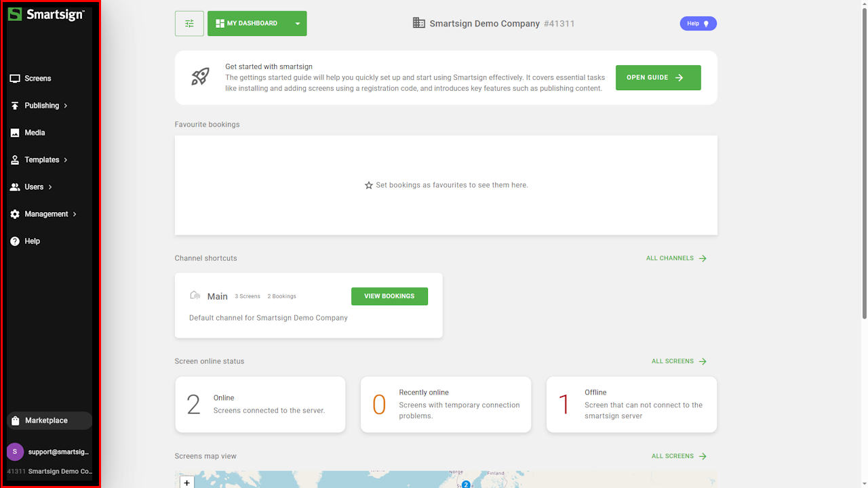Click 'Channel shortcuts' section heading

(x=205, y=258)
